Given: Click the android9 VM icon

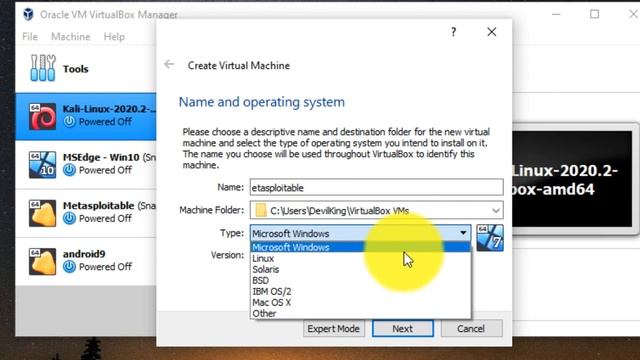Looking at the screenshot, I should coord(42,261).
